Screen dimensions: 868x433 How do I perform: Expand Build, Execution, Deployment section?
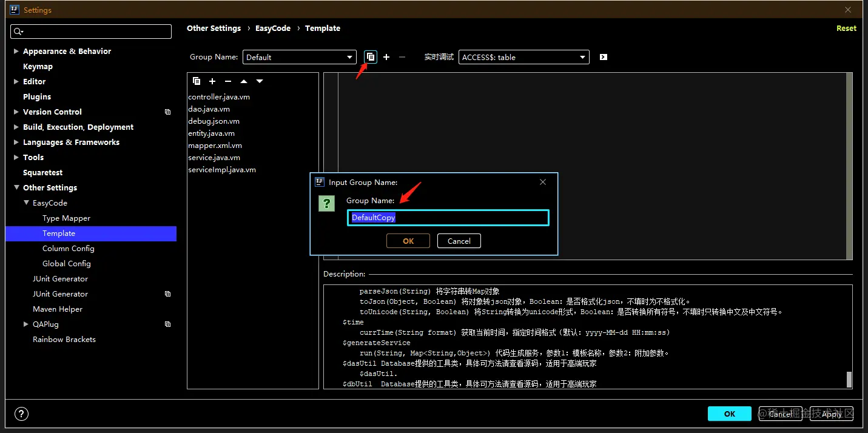pyautogui.click(x=16, y=127)
